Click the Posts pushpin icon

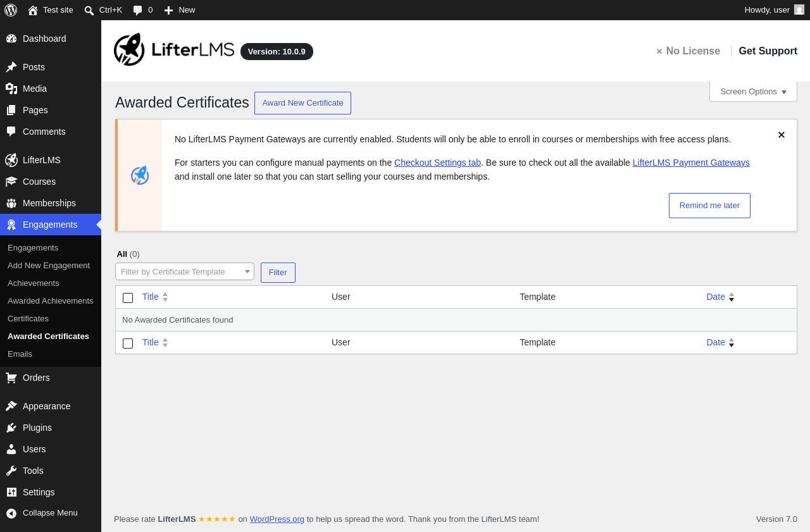[11, 67]
